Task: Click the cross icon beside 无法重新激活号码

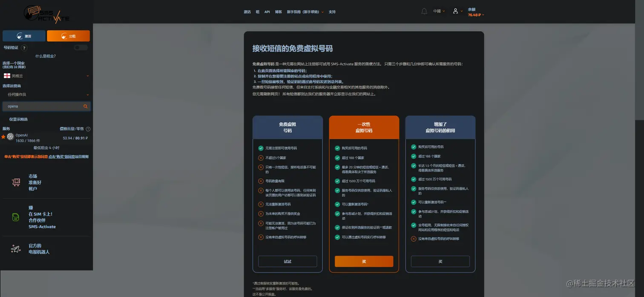Action: [261, 204]
